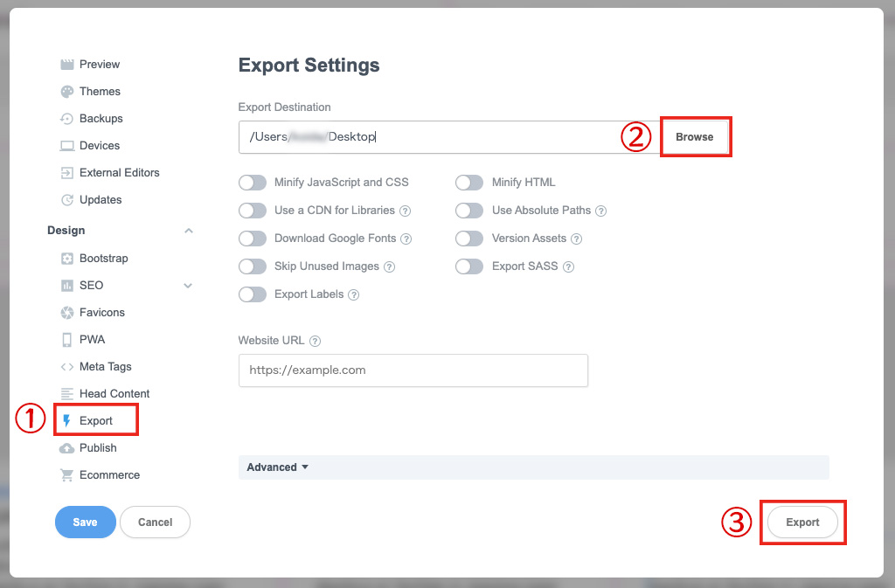Click the Preview clapperboard icon
The image size is (895, 588).
tap(66, 65)
